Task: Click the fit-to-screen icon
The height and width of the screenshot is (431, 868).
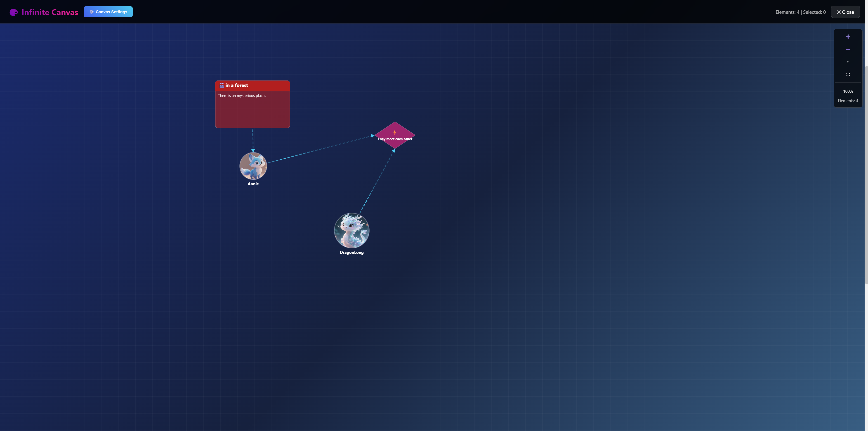Action: tap(848, 75)
